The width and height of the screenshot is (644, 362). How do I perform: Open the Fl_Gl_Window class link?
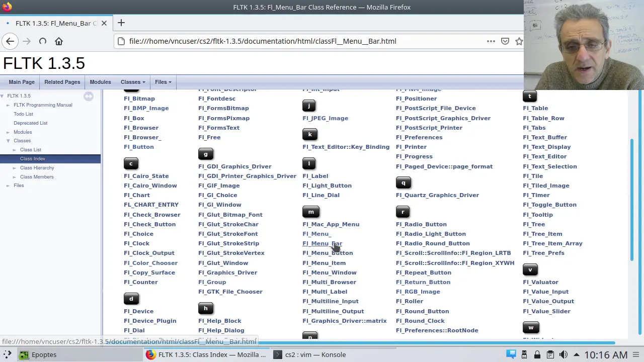tap(220, 205)
